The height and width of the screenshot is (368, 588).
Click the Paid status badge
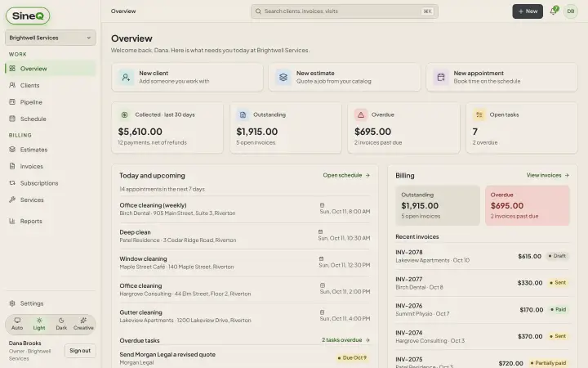coord(559,310)
